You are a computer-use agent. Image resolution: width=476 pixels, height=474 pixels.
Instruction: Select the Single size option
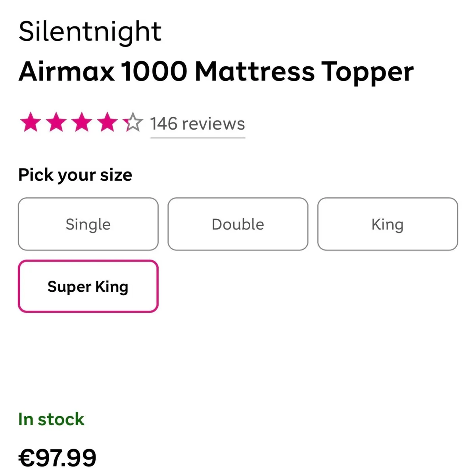tap(88, 224)
